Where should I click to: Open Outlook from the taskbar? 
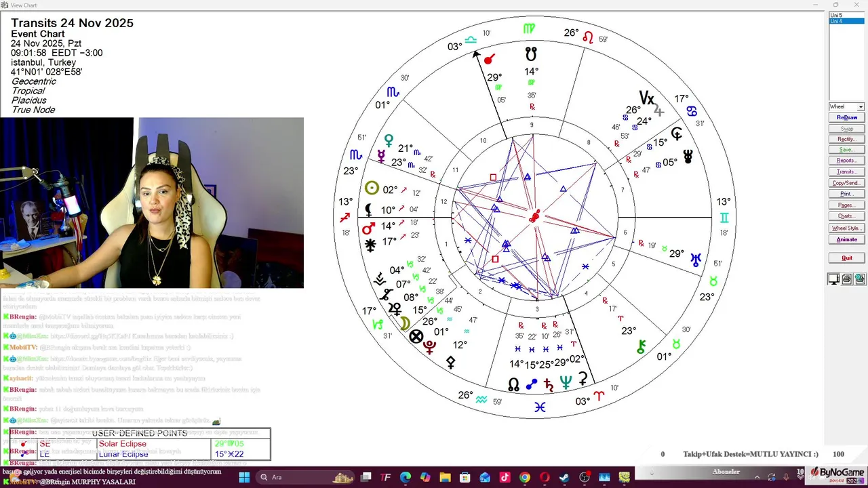(485, 477)
